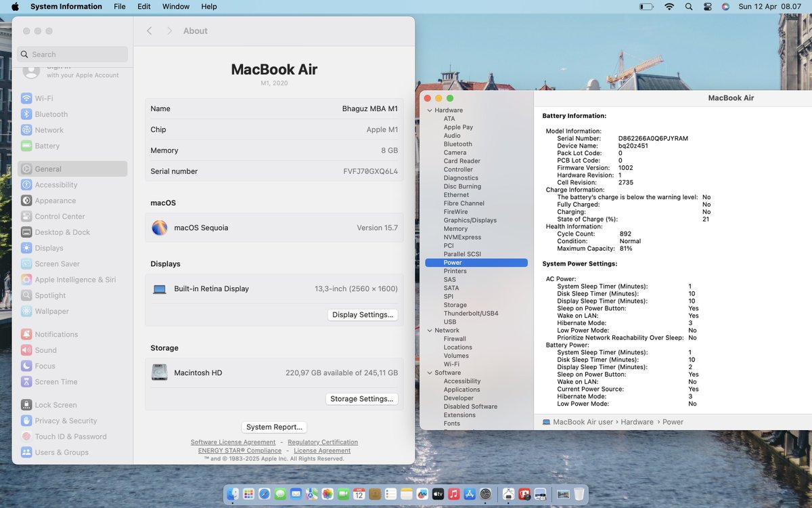This screenshot has height=508, width=812.
Task: Click the Name row Bhaguz MBA M1
Action: click(x=274, y=109)
